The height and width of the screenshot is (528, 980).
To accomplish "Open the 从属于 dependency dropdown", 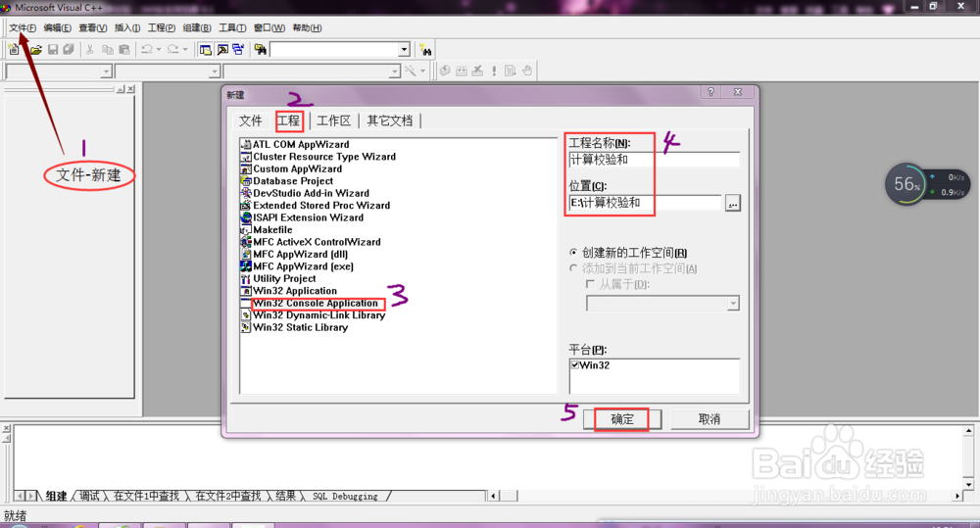I will [733, 304].
